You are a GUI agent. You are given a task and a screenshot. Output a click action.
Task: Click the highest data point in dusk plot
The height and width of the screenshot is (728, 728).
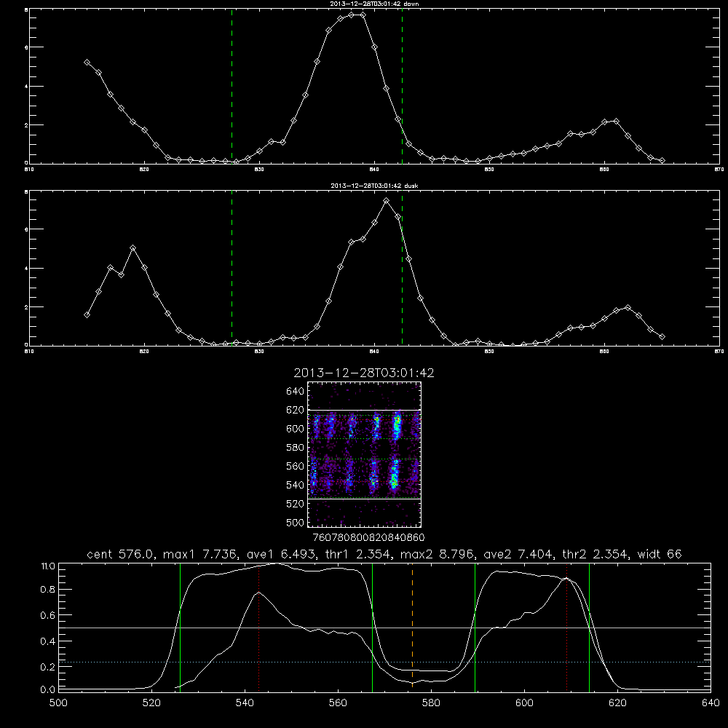tap(387, 201)
